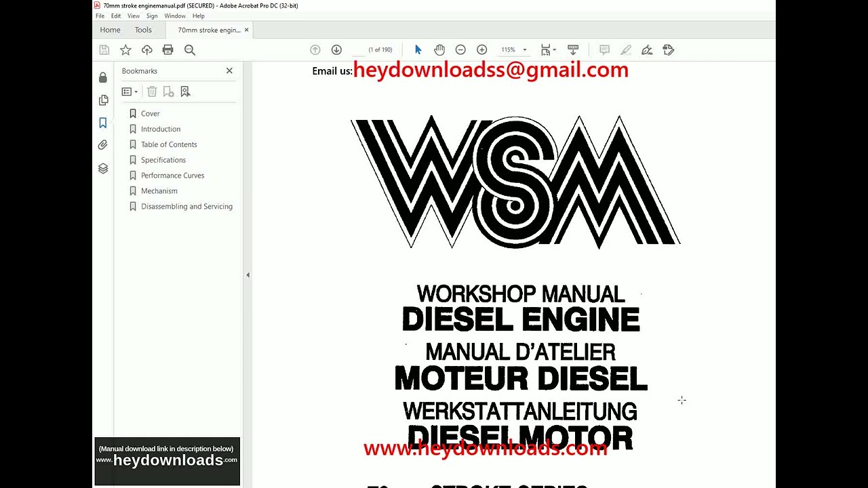The width and height of the screenshot is (868, 488).
Task: Toggle the bookmarks panel icon
Action: pyautogui.click(x=103, y=123)
